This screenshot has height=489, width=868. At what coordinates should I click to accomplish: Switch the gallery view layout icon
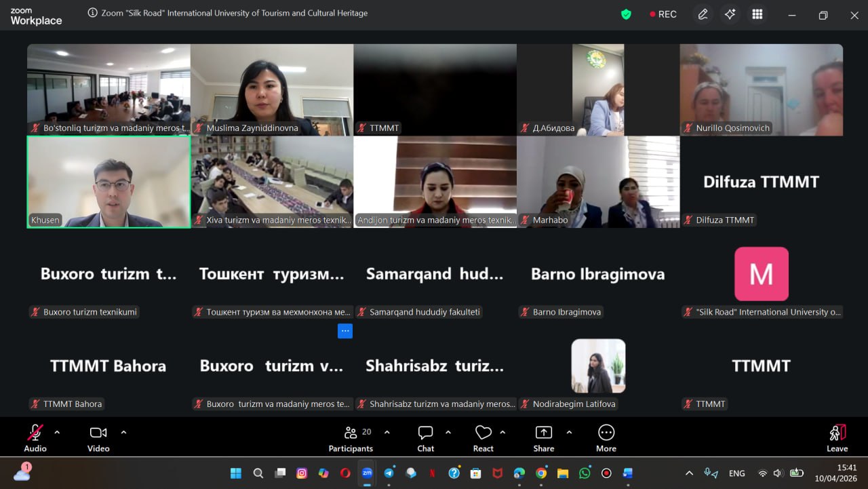pos(757,14)
